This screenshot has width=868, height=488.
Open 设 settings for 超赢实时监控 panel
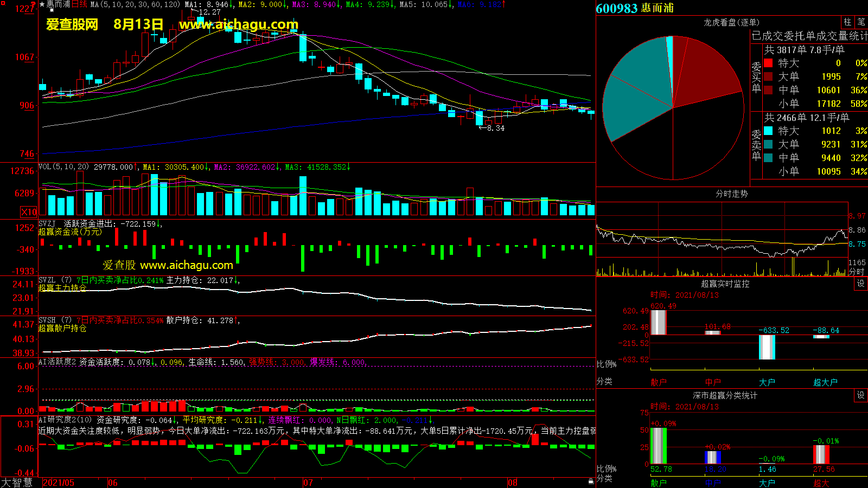pyautogui.click(x=860, y=284)
